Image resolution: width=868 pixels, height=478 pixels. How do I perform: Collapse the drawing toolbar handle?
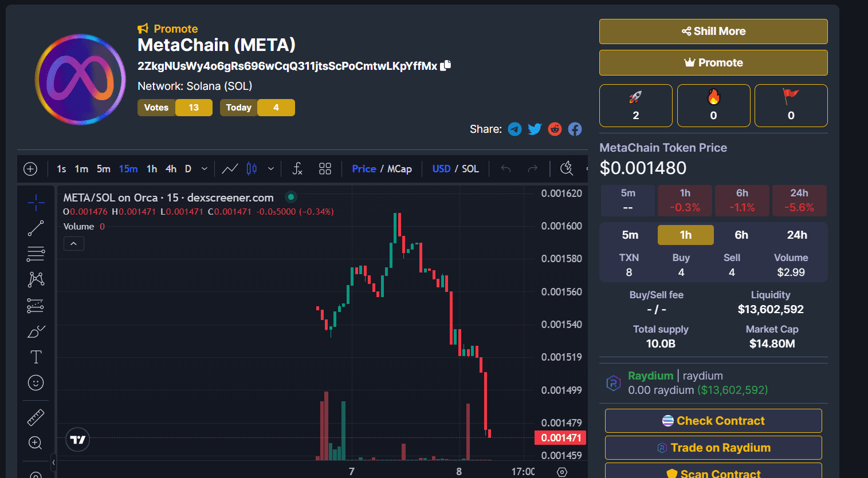(x=53, y=461)
